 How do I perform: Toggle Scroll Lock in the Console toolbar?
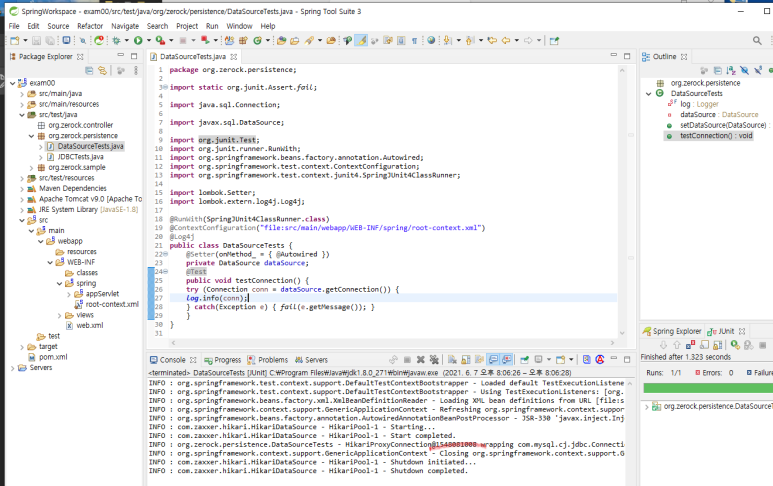(465, 360)
